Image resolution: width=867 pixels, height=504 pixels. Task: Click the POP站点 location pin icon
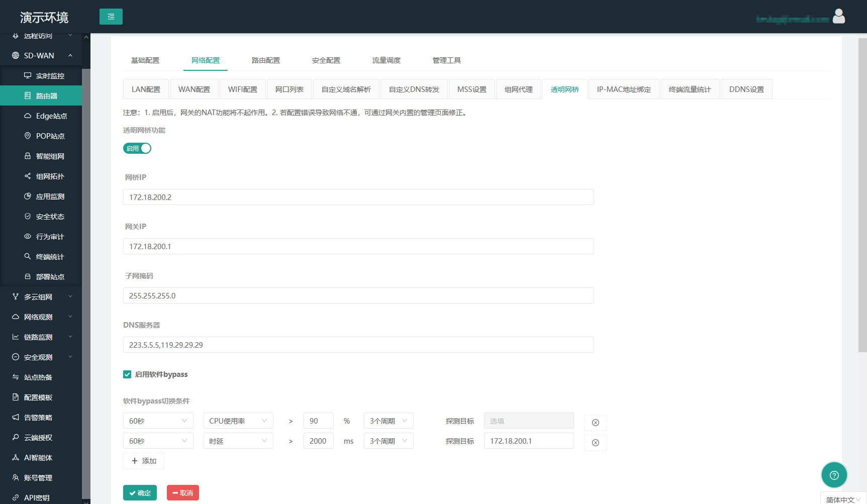pos(28,136)
